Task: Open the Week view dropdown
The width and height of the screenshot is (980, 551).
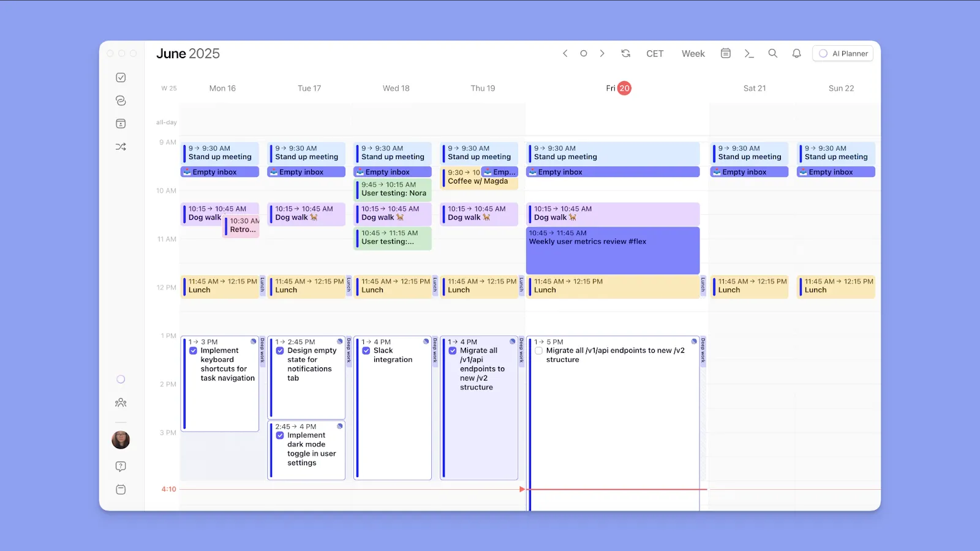Action: [x=693, y=53]
